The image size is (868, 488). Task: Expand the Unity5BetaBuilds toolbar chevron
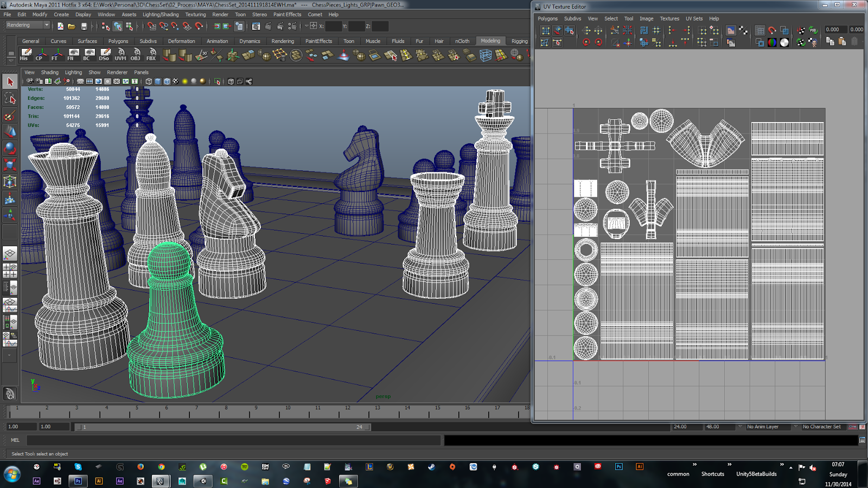(782, 465)
